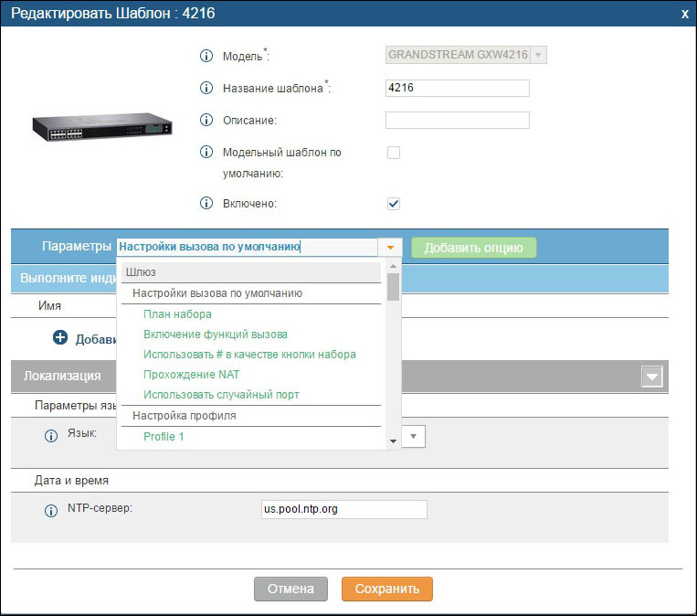
Task: Click Шлюз category header in list
Action: pyautogui.click(x=251, y=271)
